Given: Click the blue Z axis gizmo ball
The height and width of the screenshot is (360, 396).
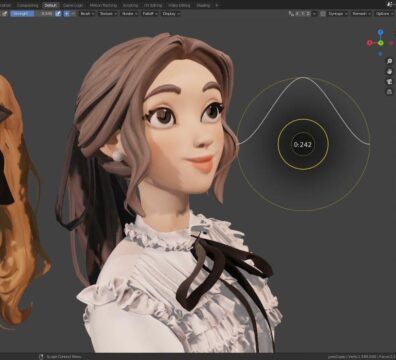Looking at the screenshot, I should pyautogui.click(x=381, y=32).
